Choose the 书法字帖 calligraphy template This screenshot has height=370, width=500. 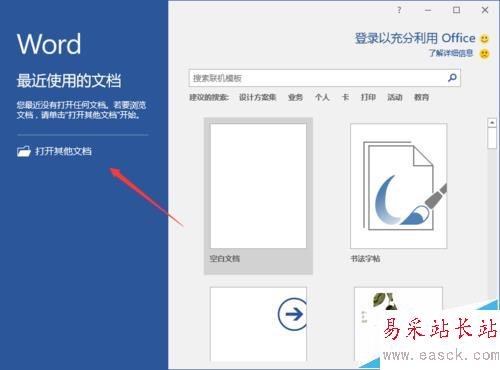[x=398, y=186]
